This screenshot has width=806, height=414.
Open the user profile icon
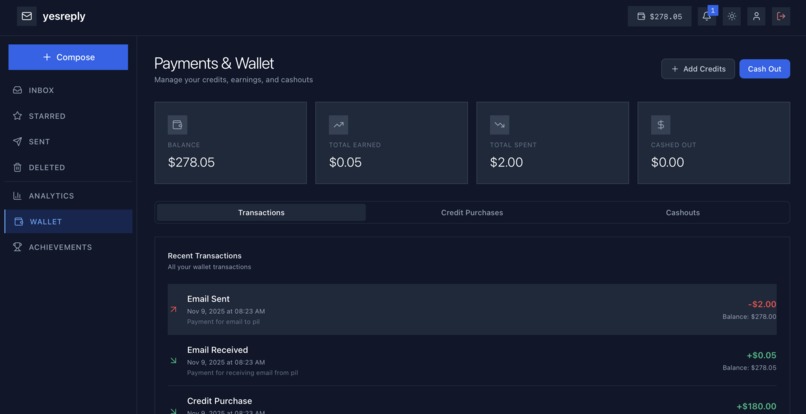pyautogui.click(x=757, y=16)
